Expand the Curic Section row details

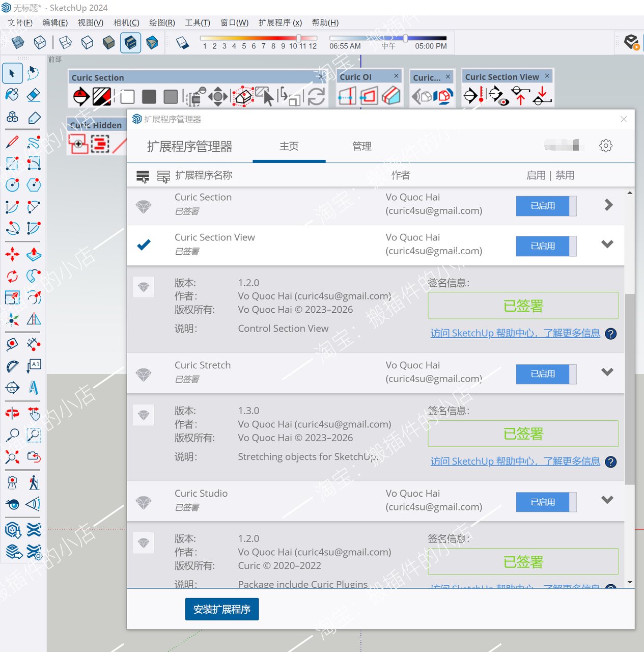[x=608, y=205]
